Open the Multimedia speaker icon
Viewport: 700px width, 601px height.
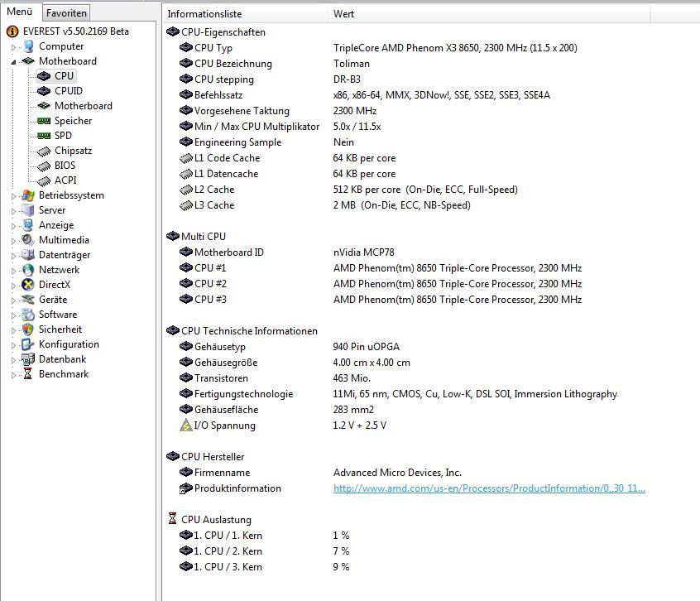pos(28,240)
